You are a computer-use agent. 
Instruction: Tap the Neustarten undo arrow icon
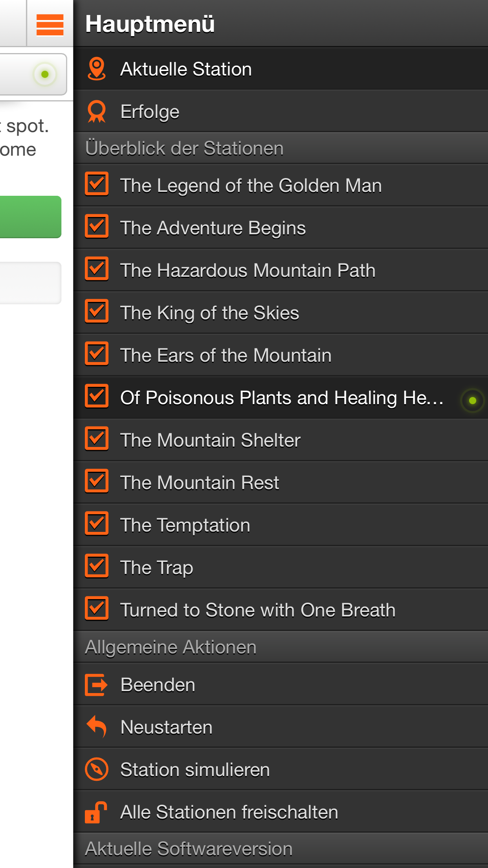[x=96, y=727]
